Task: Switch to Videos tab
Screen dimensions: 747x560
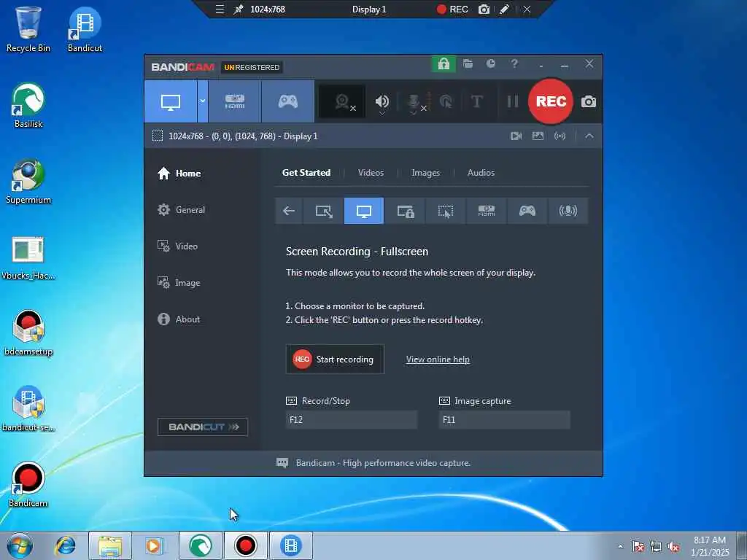Action: point(371,173)
